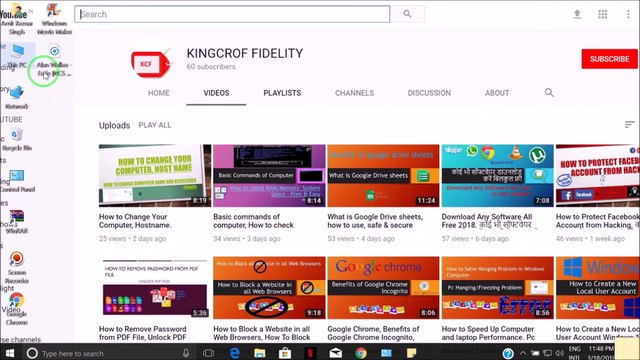Open the Google Chrome Incognito thumbnail

(x=383, y=288)
